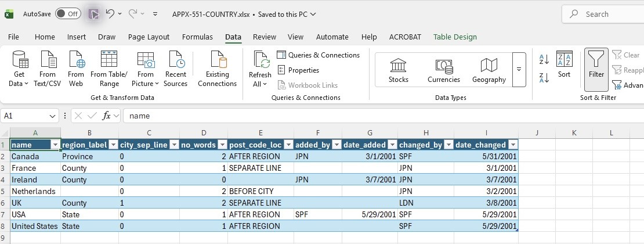This screenshot has height=244, width=644.
Task: Open the region_label filter dropdown
Action: tap(113, 145)
